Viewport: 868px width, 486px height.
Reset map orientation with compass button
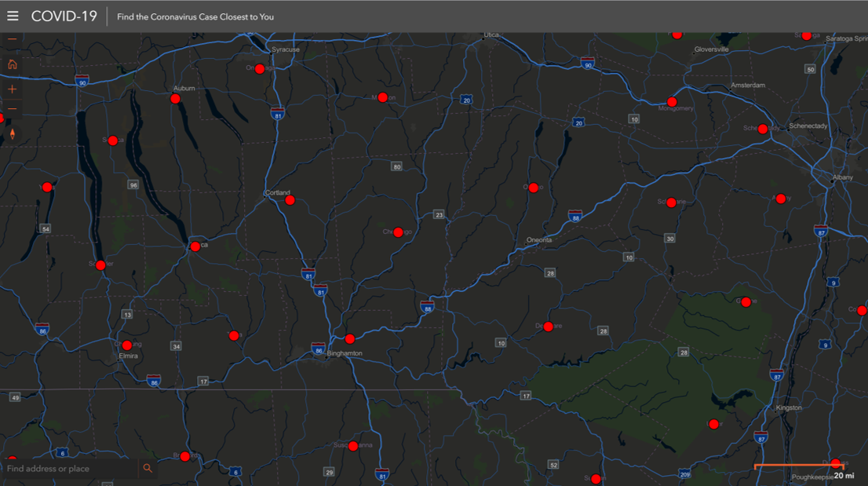(x=12, y=134)
